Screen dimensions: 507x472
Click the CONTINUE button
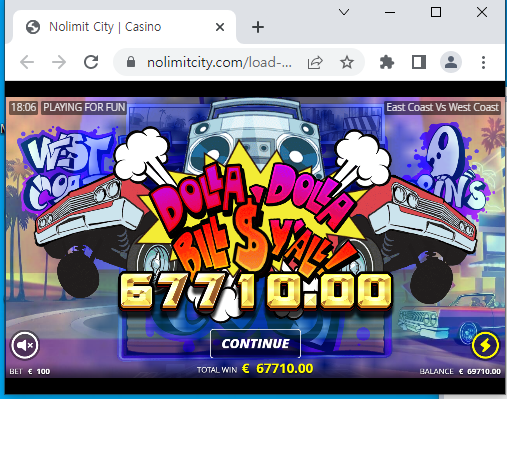click(255, 344)
